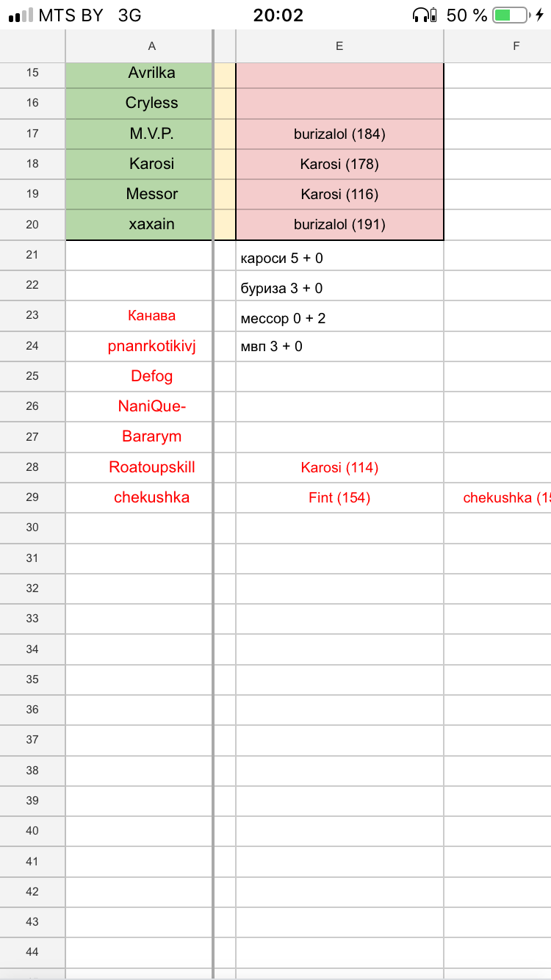Pick the Karosi (116) cell
The height and width of the screenshot is (980, 551).
pos(339,194)
